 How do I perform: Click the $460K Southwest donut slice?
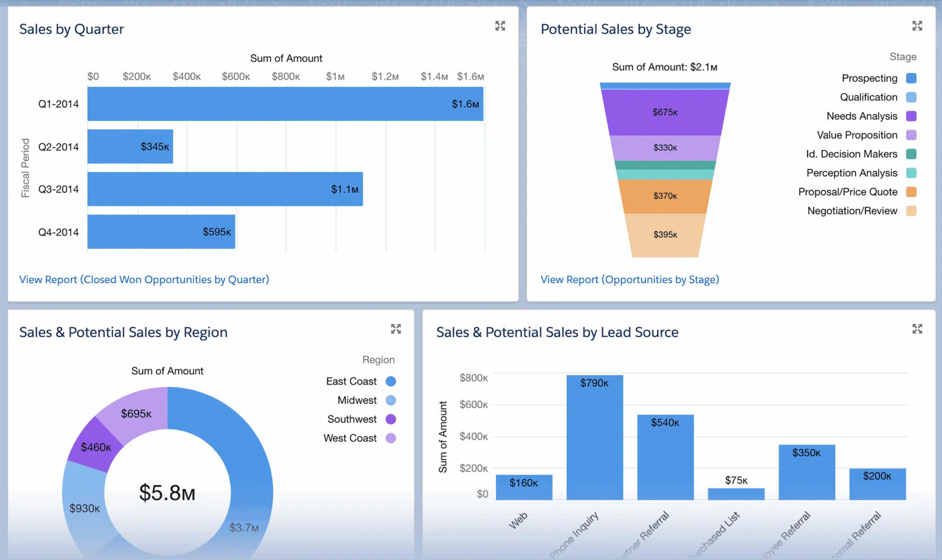[x=96, y=446]
